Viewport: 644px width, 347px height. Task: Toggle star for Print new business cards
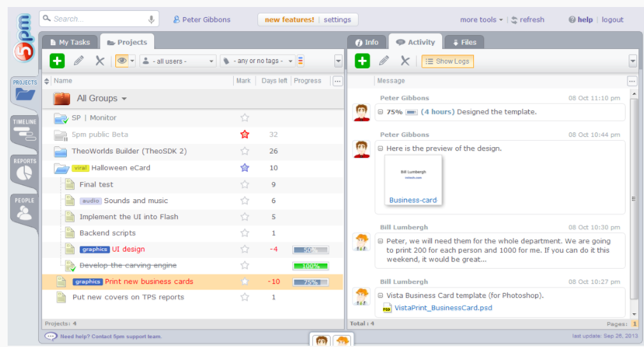click(245, 281)
